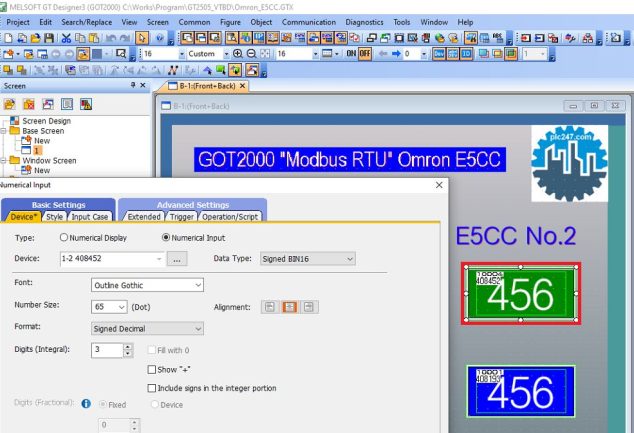Close the Numerical Input dialog
The image size is (634, 433).
[x=439, y=185]
